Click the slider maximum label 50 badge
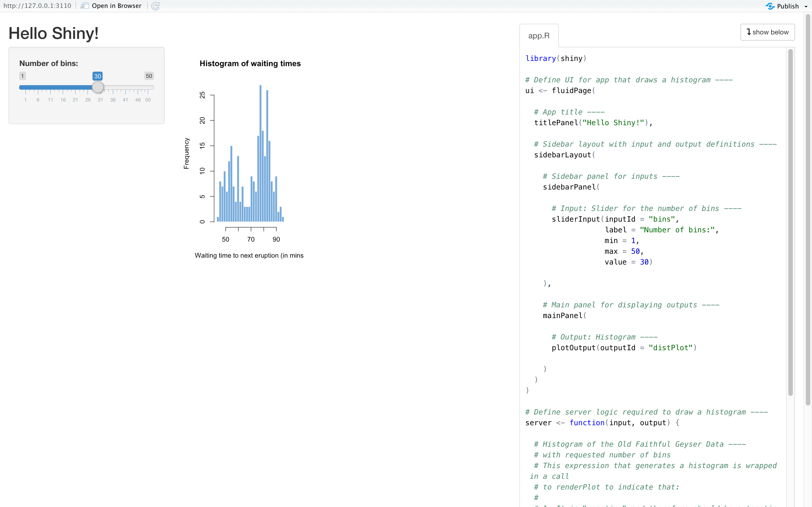Image resolution: width=812 pixels, height=507 pixels. pos(149,76)
